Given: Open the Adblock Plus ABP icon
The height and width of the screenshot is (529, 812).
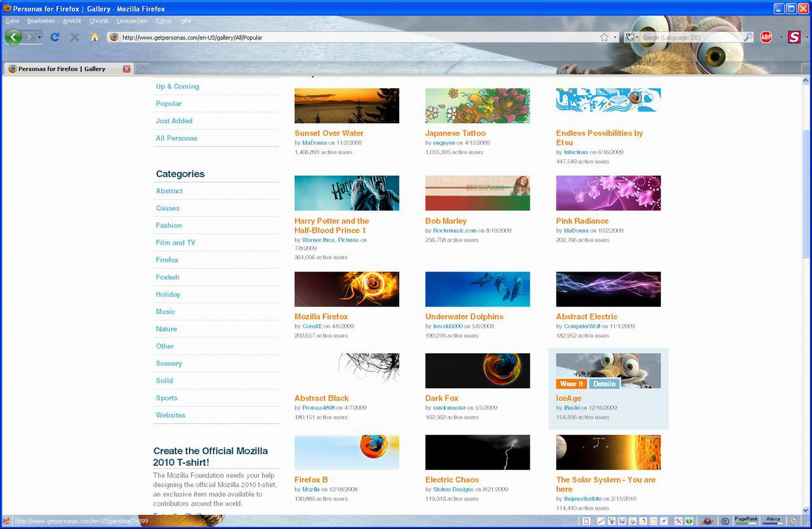Looking at the screenshot, I should click(766, 37).
